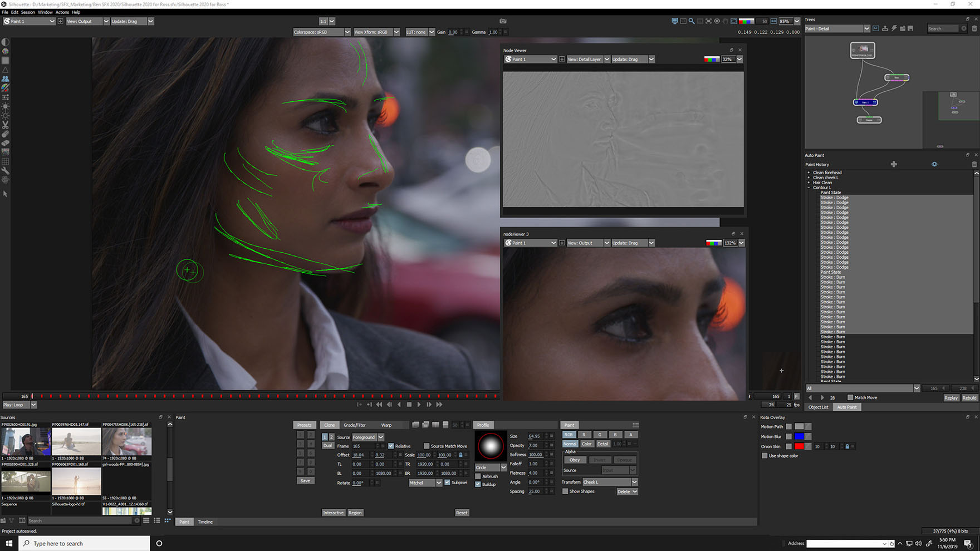Viewport: 980px width, 551px height.
Task: Enable Source Match Move checkbox
Action: tap(427, 446)
